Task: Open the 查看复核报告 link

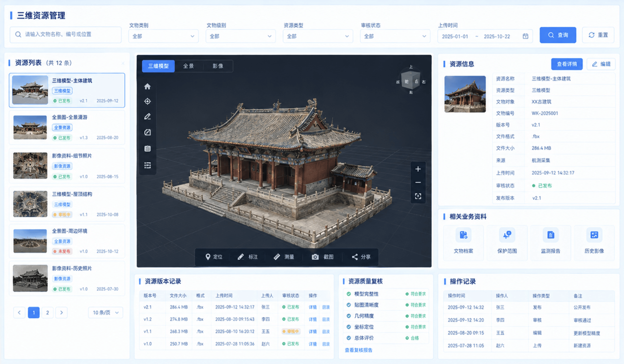Action: pyautogui.click(x=358, y=350)
